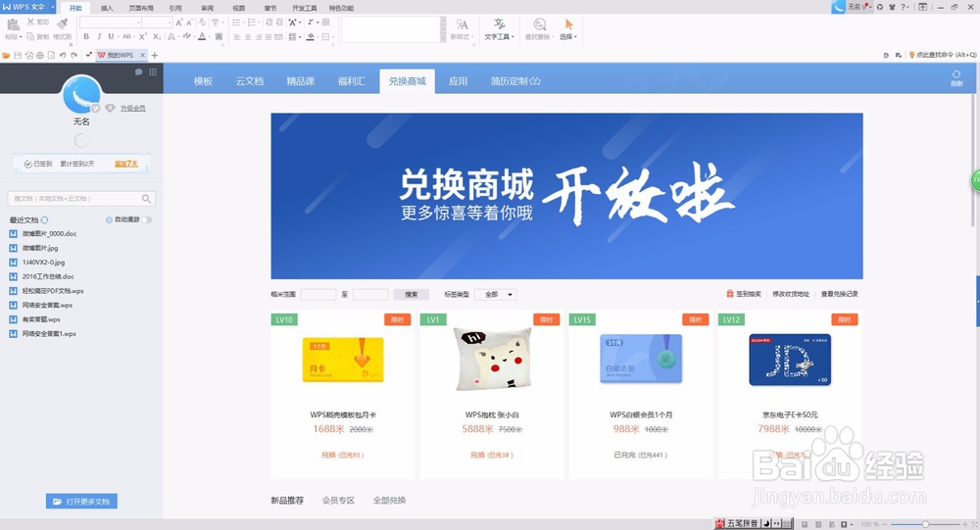This screenshot has height=530, width=980.
Task: Open the 页面布局 ribbon tab
Action: (141, 8)
